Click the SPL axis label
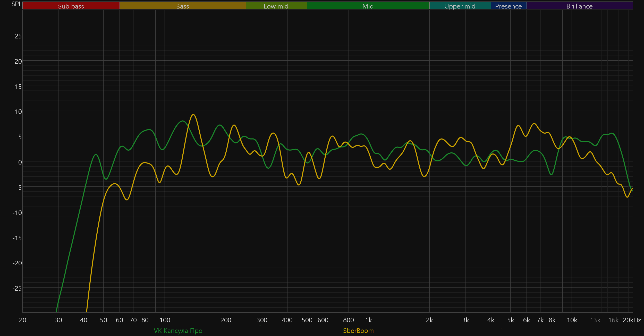Viewport: 644px width, 336px height. [x=16, y=4]
